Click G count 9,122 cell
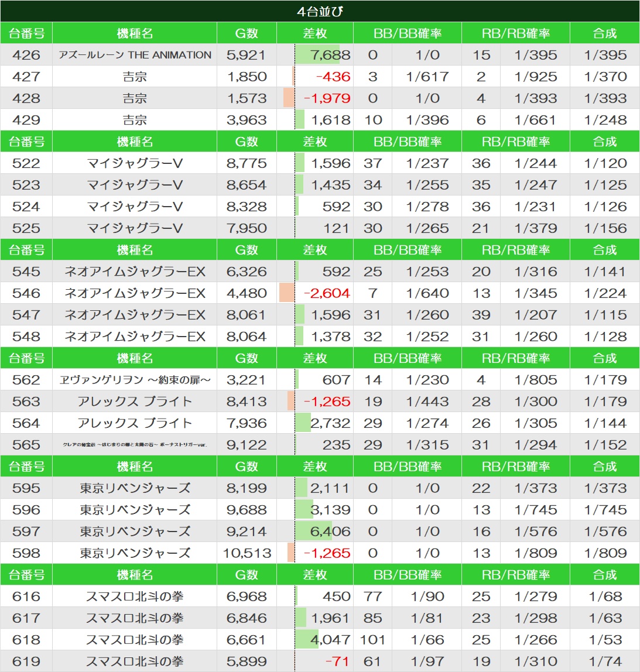The height and width of the screenshot is (672, 640). 247,445
